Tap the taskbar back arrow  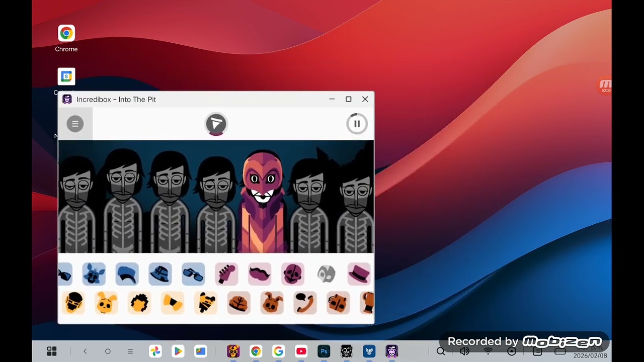(85, 351)
